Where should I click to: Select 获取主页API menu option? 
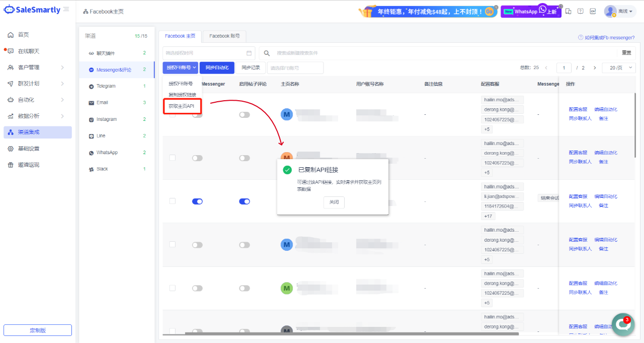182,106
